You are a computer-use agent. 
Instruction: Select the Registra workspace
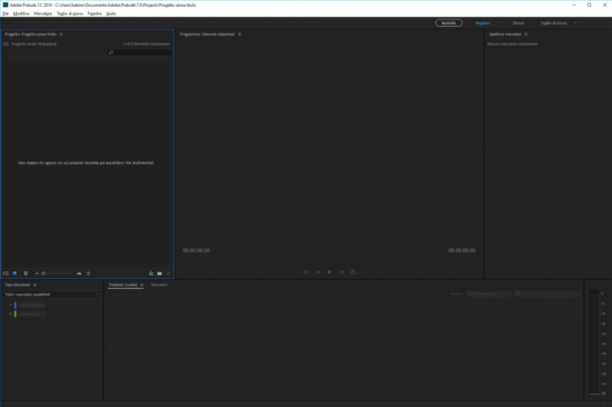pos(483,23)
